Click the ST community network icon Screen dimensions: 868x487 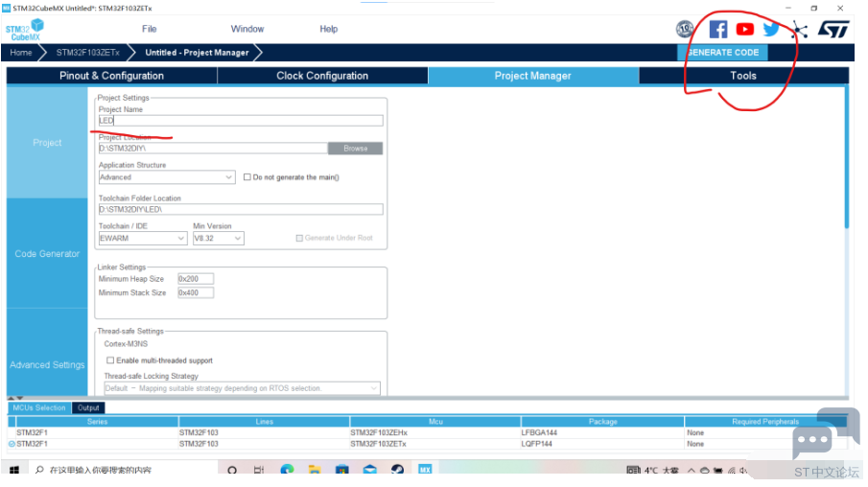click(x=799, y=30)
